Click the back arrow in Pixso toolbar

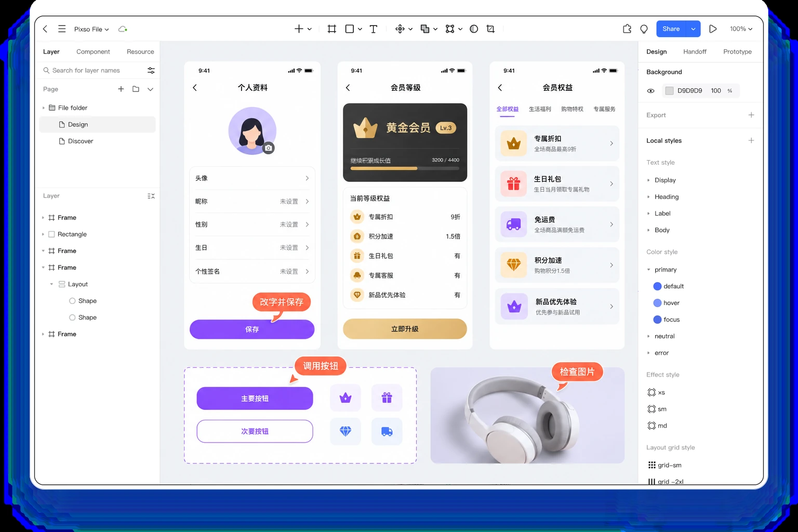click(45, 29)
